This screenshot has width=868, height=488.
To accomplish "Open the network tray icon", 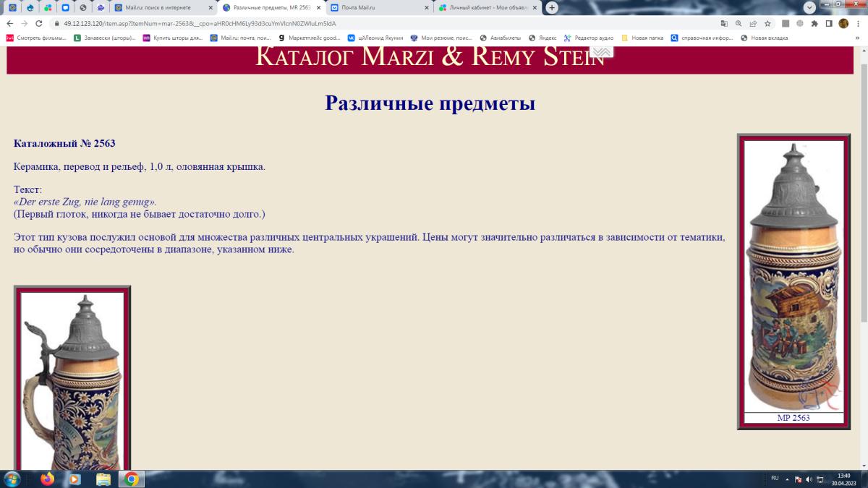I will pyautogui.click(x=820, y=479).
